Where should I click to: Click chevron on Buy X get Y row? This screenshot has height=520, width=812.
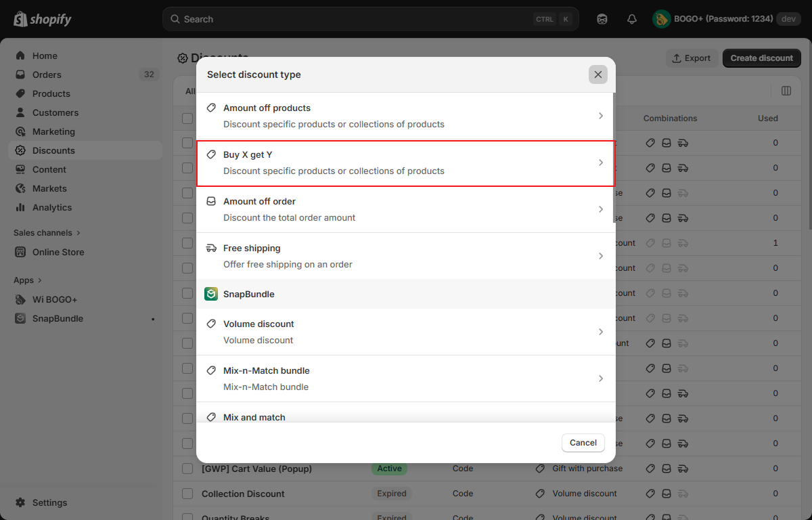tap(600, 162)
